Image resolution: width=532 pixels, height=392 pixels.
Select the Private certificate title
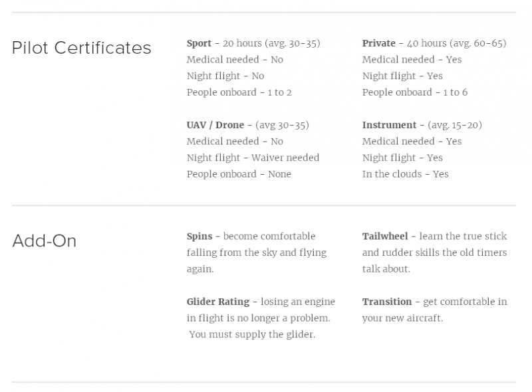coord(378,43)
